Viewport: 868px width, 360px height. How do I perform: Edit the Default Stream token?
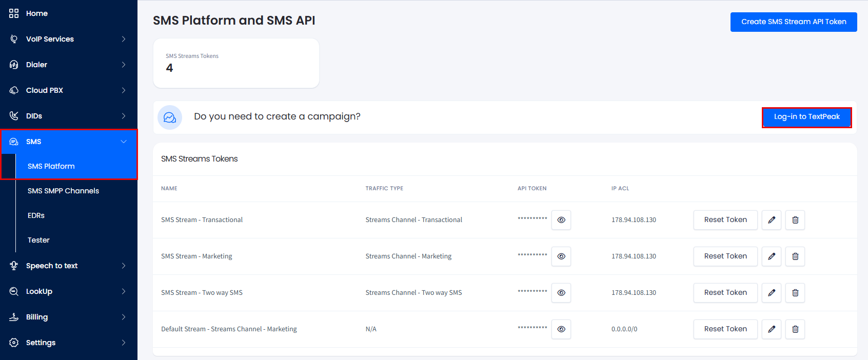point(772,329)
